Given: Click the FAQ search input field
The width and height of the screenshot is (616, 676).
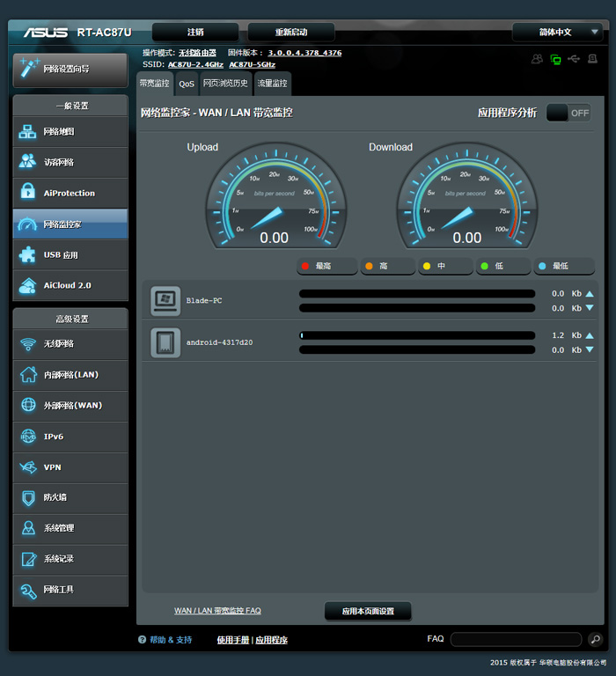Looking at the screenshot, I should pos(516,639).
